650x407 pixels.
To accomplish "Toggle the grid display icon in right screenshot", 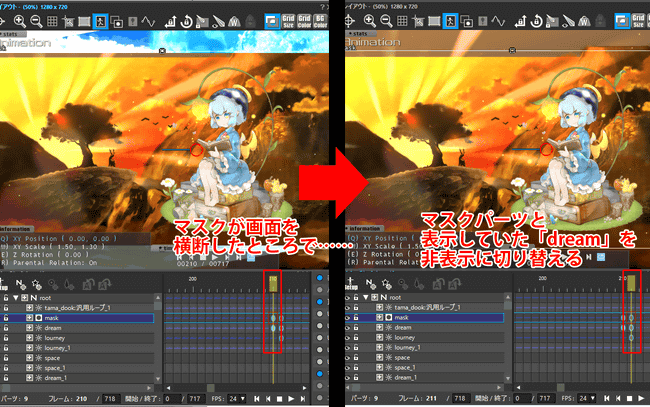I will click(x=402, y=21).
